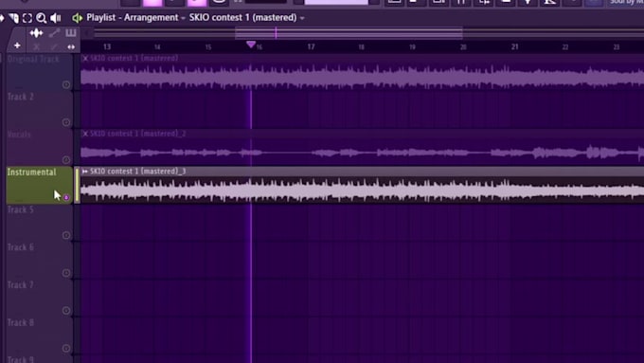
Task: Choose the Playback speaker tool
Action: point(56,18)
